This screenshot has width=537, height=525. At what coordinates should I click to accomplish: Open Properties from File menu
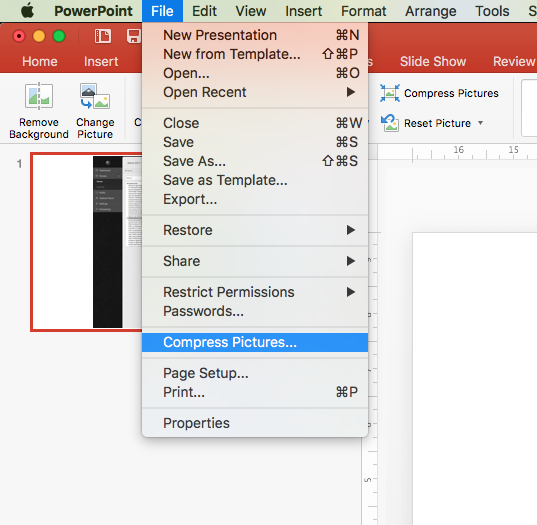[x=255, y=423]
